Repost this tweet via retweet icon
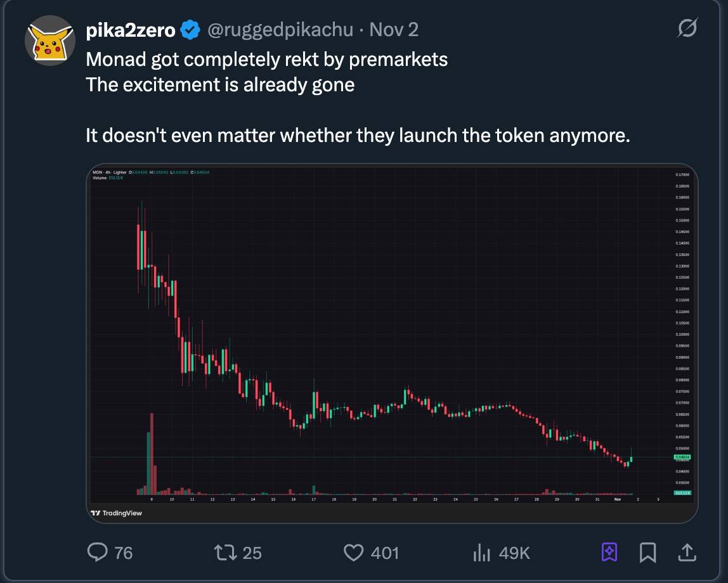The image size is (728, 583). pyautogui.click(x=223, y=553)
